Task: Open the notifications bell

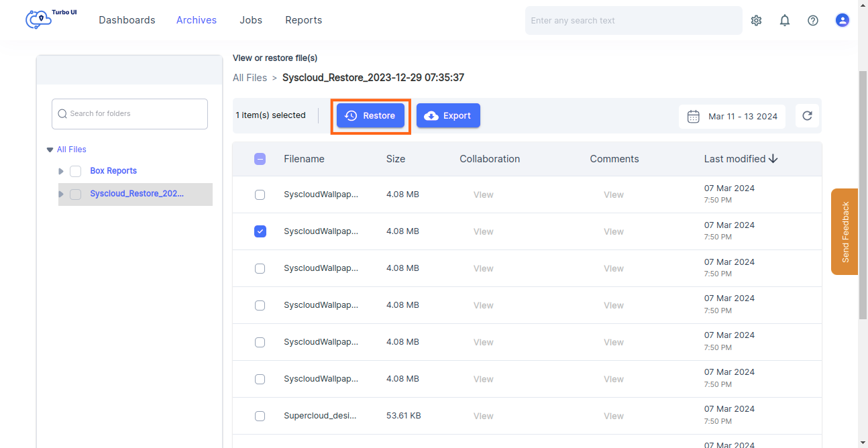Action: [x=784, y=20]
